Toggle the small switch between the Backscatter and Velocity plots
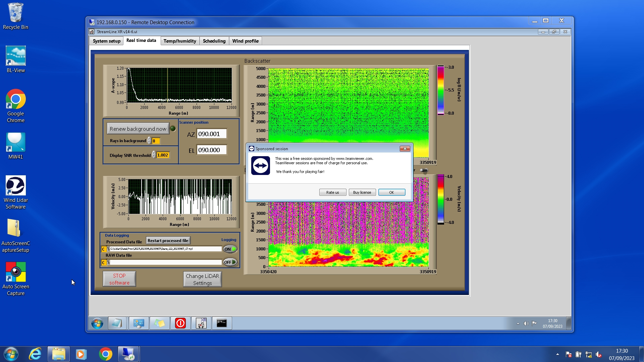 click(424, 171)
